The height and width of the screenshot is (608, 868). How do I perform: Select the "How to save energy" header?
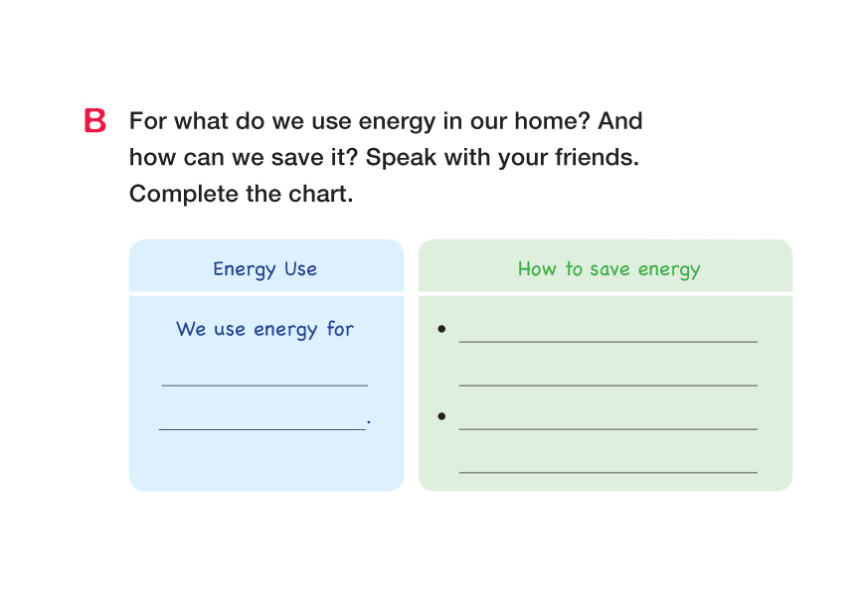tap(608, 268)
